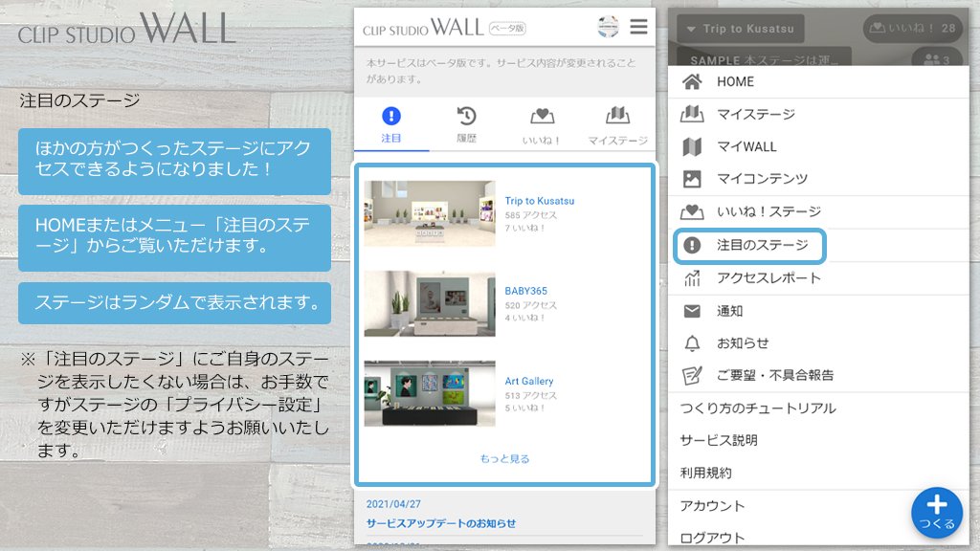Click the 513 アクセス count text
The width and height of the screenshot is (980, 551).
pos(530,395)
